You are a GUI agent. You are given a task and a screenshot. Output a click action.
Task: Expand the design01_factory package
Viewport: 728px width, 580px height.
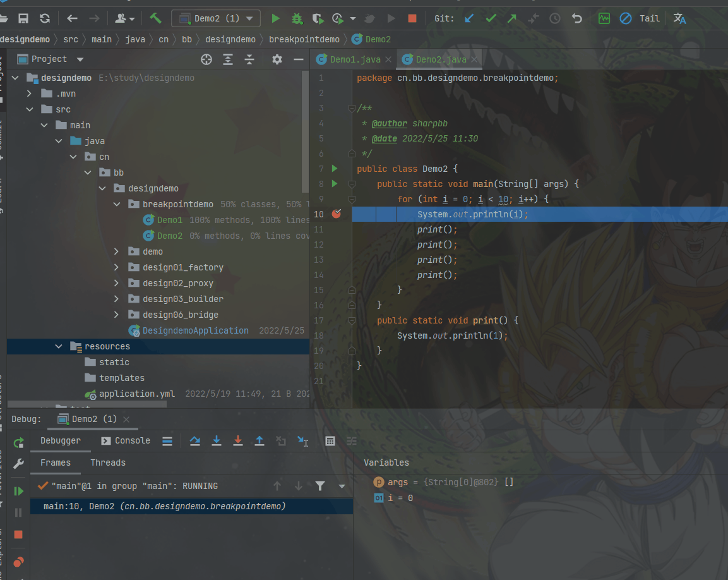click(117, 268)
